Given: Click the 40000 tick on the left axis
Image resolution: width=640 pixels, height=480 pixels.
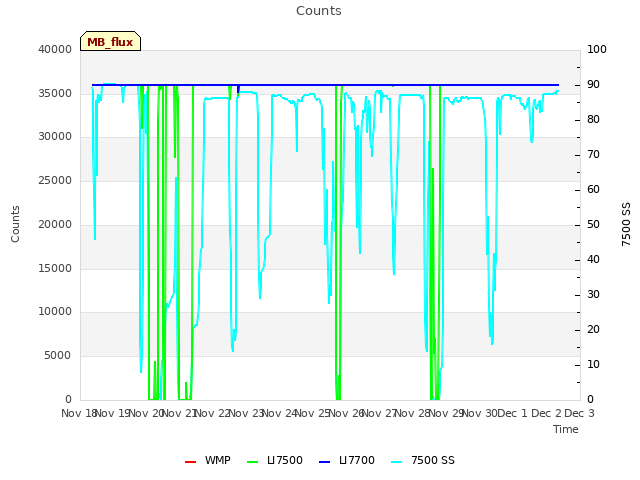Looking at the screenshot, I should pyautogui.click(x=55, y=49).
